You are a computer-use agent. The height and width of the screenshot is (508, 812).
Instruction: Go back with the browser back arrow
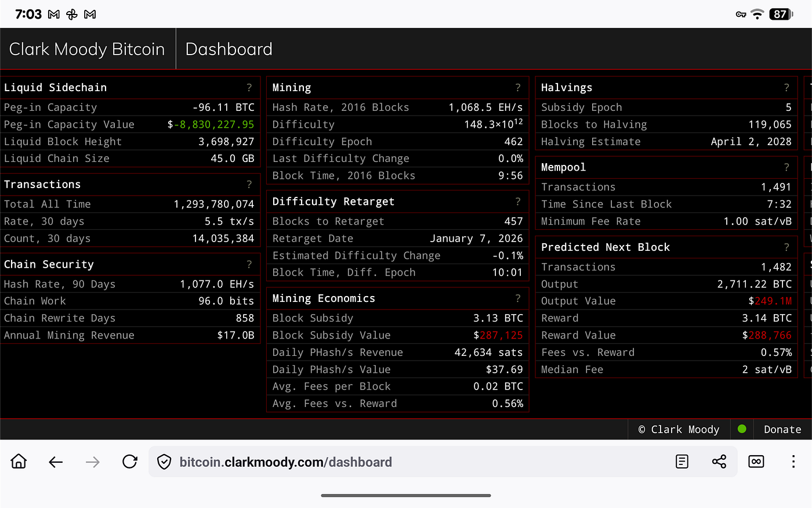click(56, 462)
